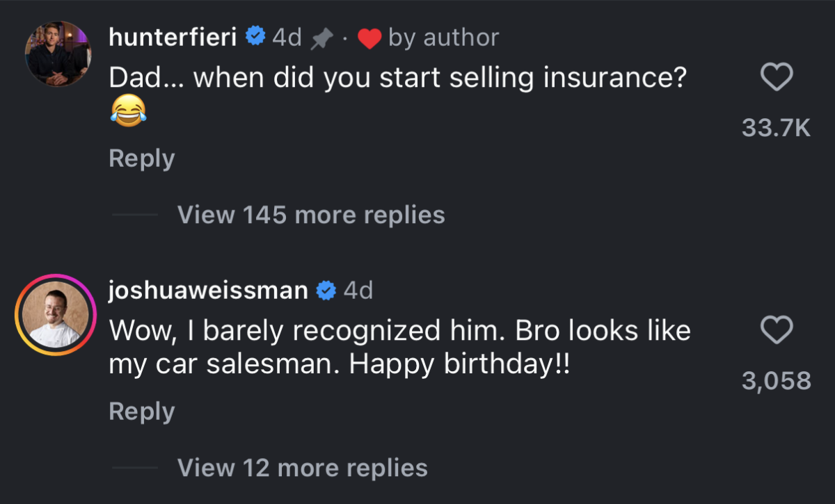
Task: Reply to joshuaweissman's car salesman comment
Action: pos(141,412)
